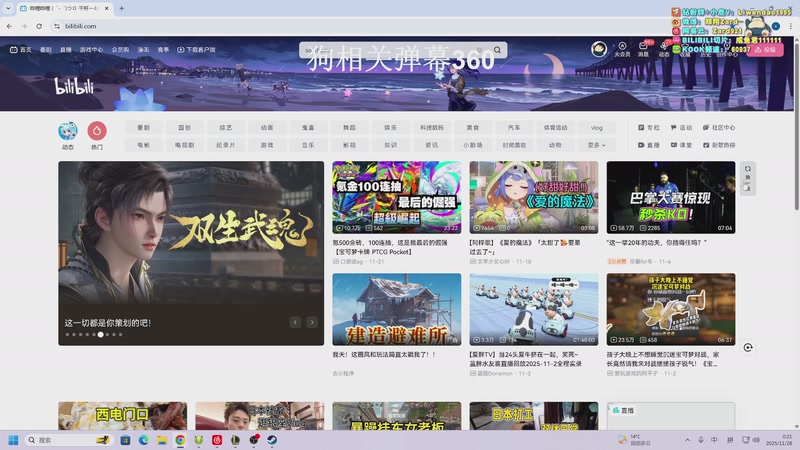This screenshot has width=800, height=450.
Task: Open the 爱的魔法 video thumbnail
Action: coord(534,197)
